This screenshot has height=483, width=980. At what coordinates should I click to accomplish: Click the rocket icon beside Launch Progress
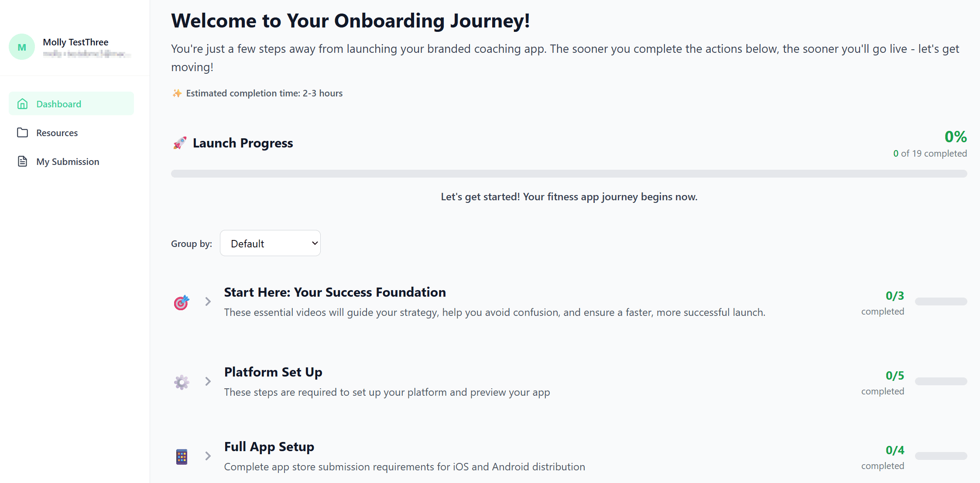click(x=179, y=143)
